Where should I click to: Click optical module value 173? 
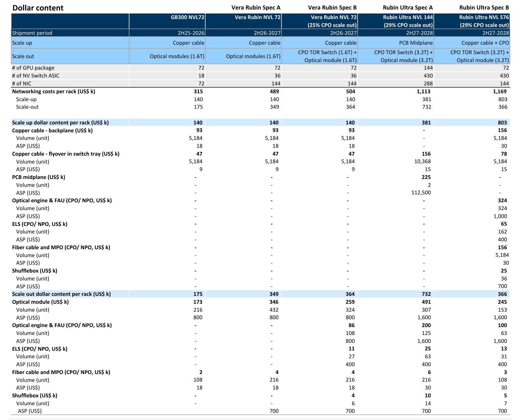click(198, 302)
